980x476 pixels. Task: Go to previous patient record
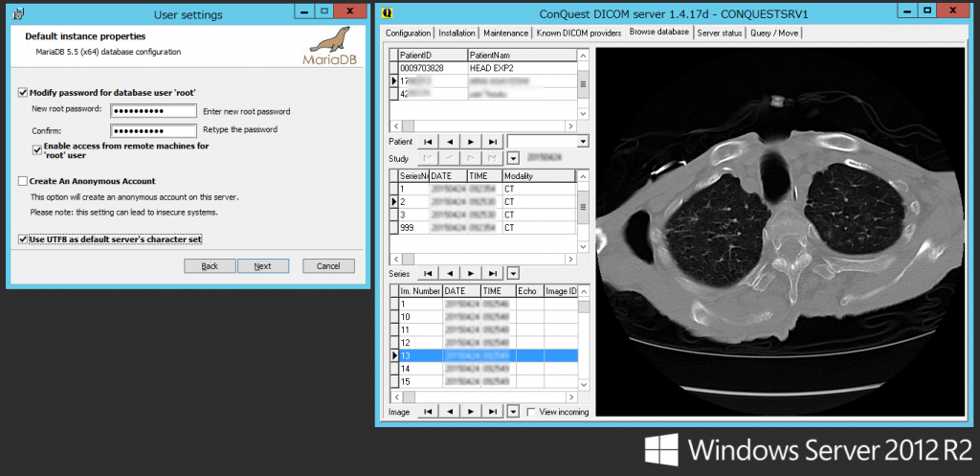pyautogui.click(x=449, y=142)
